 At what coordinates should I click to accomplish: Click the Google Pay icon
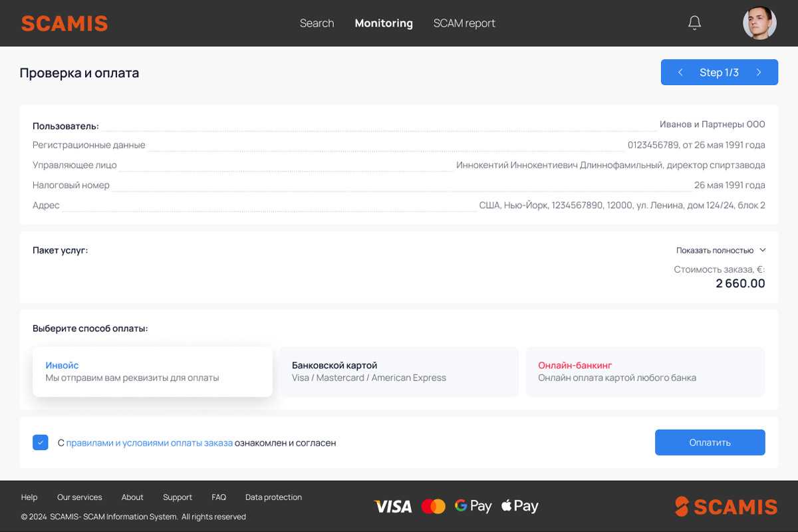click(473, 506)
